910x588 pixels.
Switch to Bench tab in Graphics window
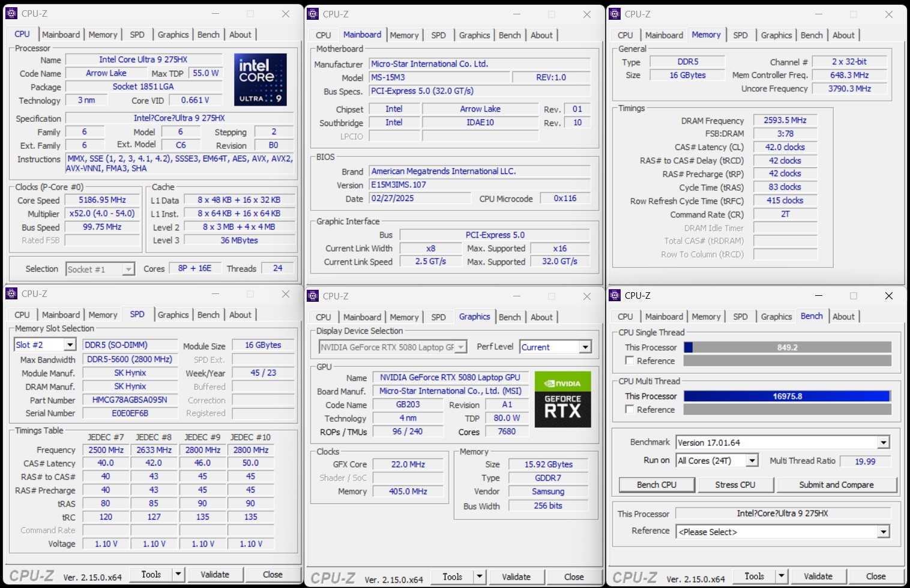[x=510, y=317]
